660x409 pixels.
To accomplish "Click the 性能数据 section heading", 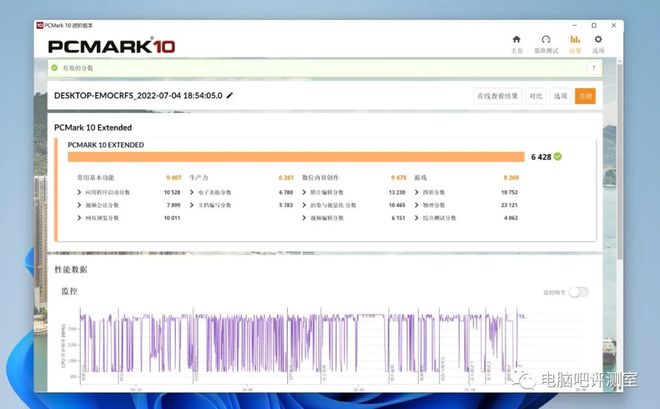I will click(71, 269).
